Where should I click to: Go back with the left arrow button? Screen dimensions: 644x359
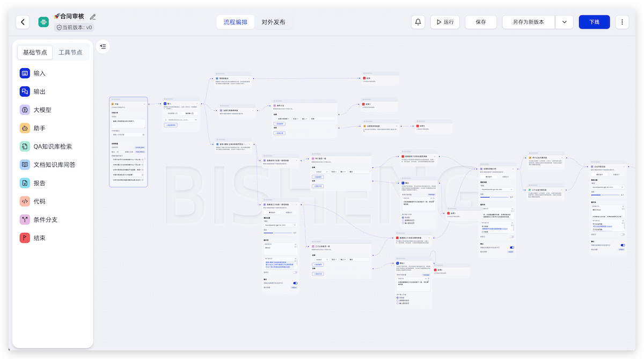pos(23,22)
